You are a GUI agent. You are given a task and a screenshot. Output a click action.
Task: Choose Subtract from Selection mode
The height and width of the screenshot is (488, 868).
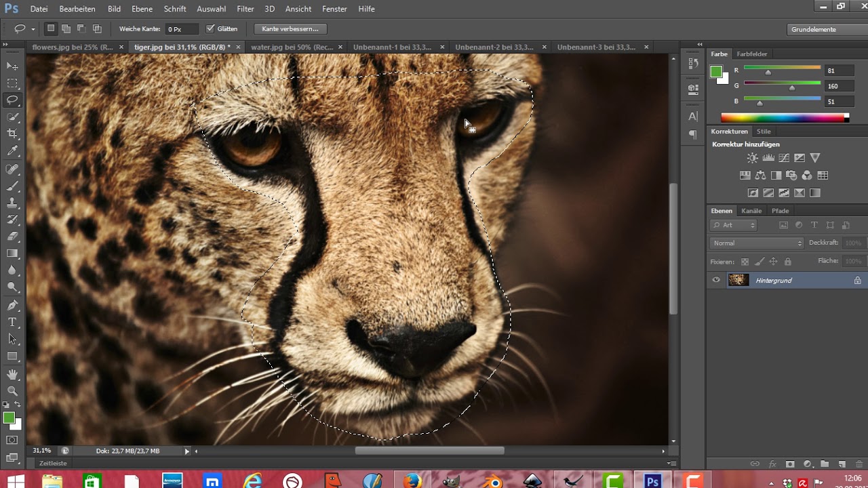tap(81, 28)
